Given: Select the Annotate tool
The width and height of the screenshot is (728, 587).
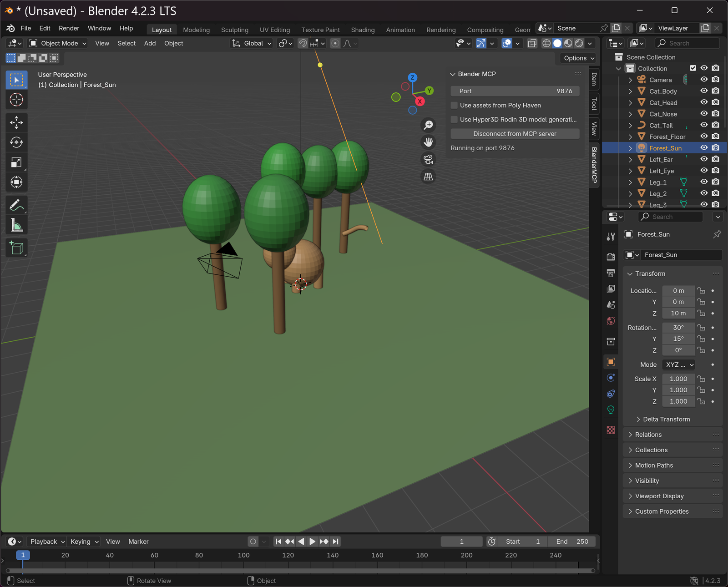Looking at the screenshot, I should (16, 205).
